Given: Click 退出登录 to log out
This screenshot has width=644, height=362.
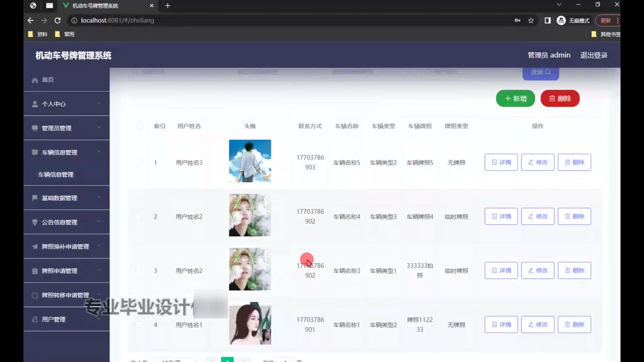Looking at the screenshot, I should 594,55.
